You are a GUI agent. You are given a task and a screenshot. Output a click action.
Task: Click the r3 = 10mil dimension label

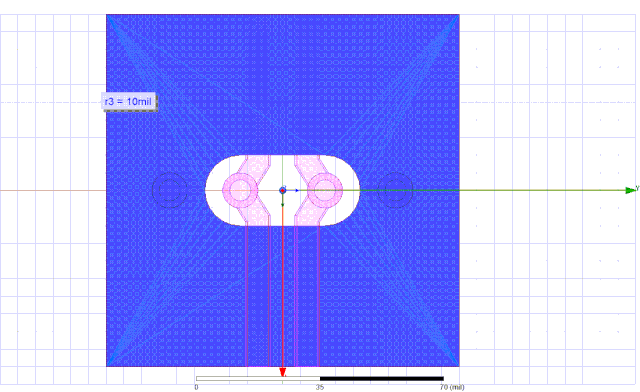[128, 101]
